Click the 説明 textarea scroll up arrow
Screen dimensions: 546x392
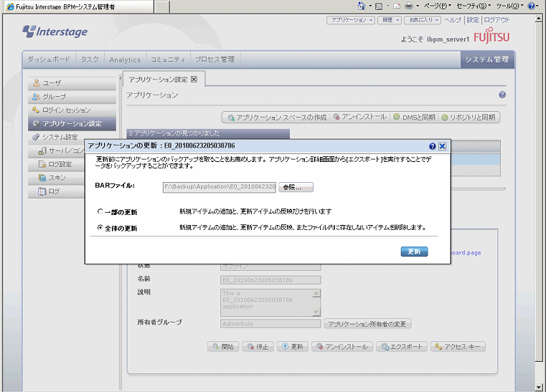point(316,293)
